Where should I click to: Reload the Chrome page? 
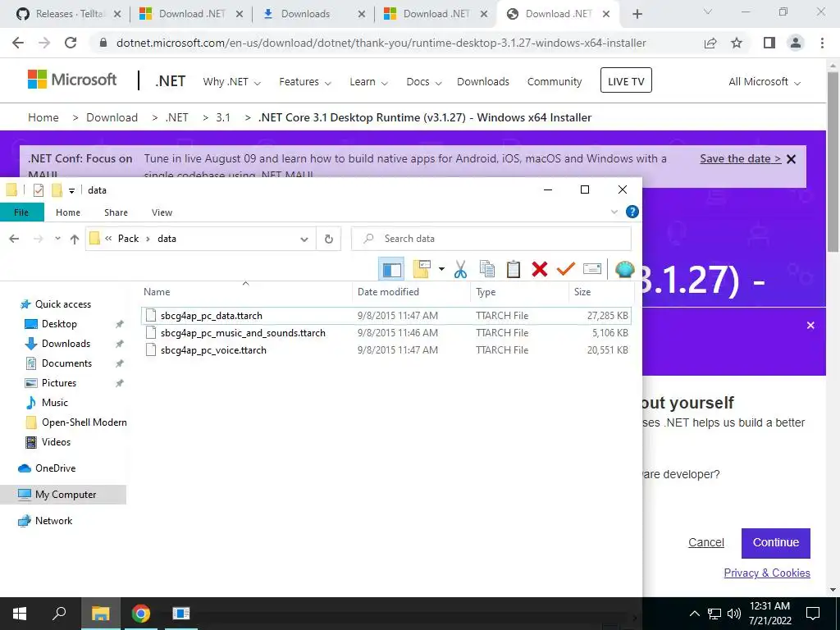pyautogui.click(x=71, y=43)
